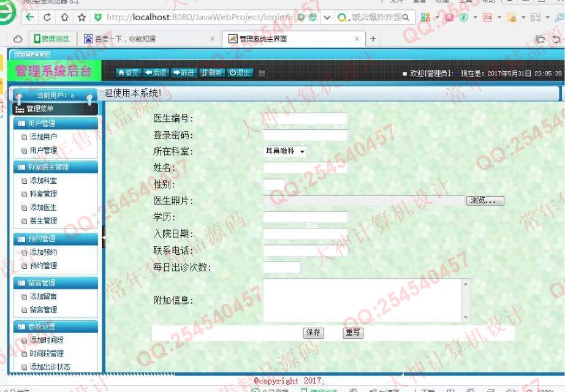Screen dimensions: 565x392
Task: Open 时间段管理 in sidebar
Action: pyautogui.click(x=47, y=353)
